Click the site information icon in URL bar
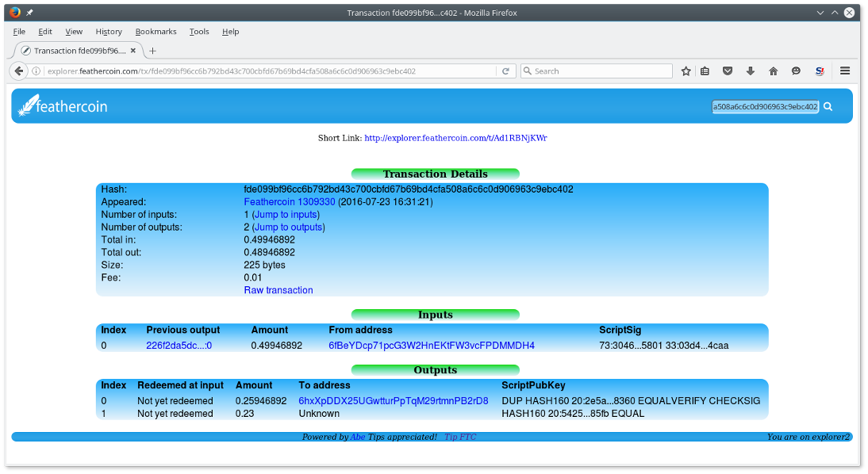This screenshot has height=474, width=868. (36, 71)
